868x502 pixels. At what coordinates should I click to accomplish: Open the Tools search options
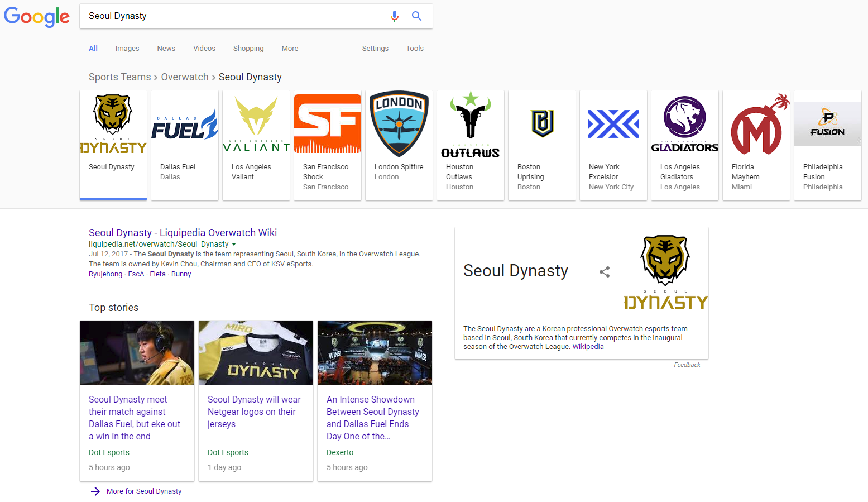click(x=414, y=49)
